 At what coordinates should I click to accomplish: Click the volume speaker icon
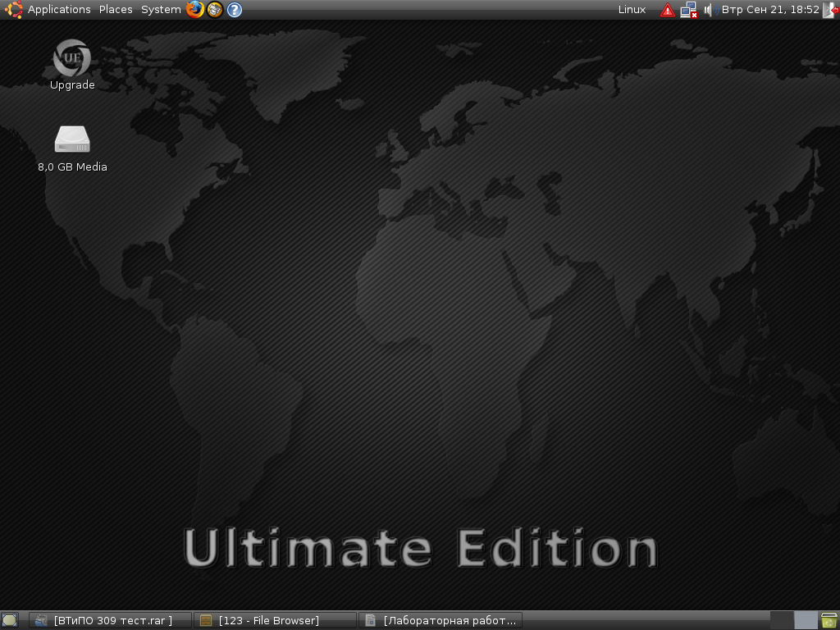pyautogui.click(x=710, y=10)
